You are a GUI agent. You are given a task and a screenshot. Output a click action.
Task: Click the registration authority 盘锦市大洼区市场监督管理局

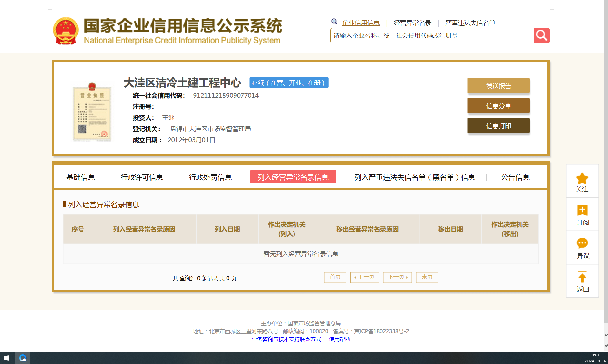(210, 129)
